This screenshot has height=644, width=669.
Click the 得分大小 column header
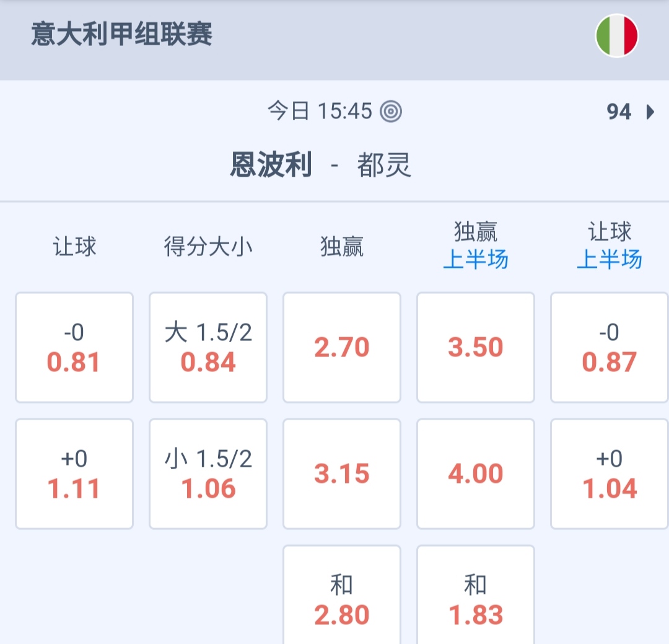[208, 247]
